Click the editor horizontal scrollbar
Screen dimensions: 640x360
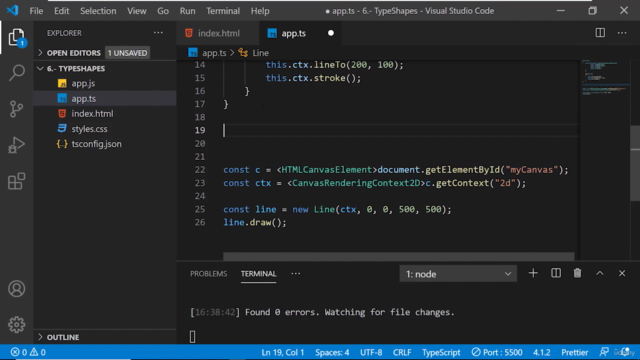(398, 256)
